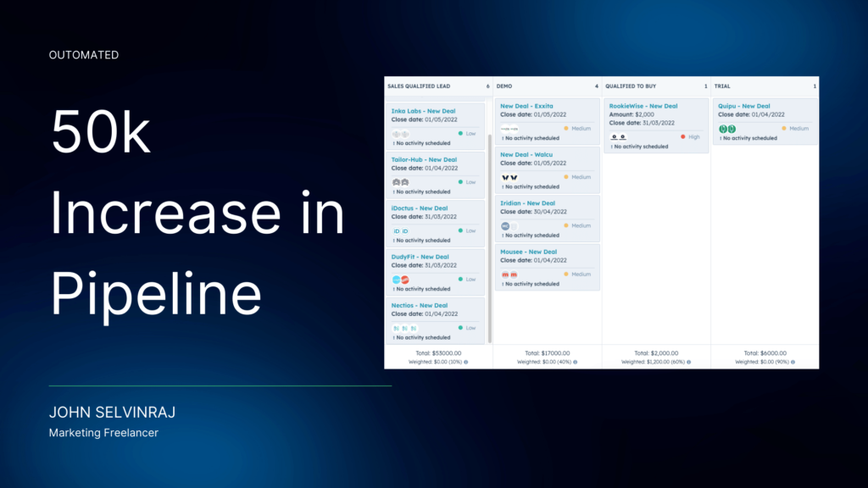
Task: Click the Inka Labs company avatar icon
Action: click(396, 134)
